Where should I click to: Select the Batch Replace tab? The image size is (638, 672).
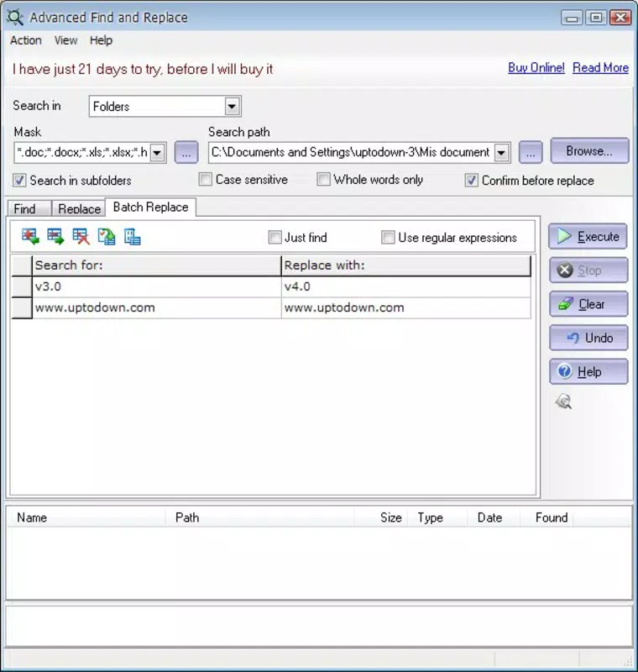151,207
